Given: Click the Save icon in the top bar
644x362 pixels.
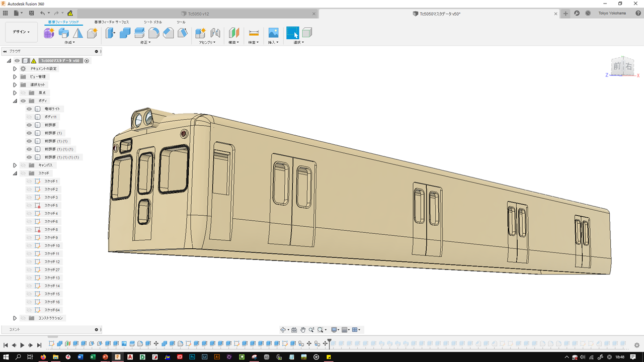Looking at the screenshot, I should click(x=32, y=13).
